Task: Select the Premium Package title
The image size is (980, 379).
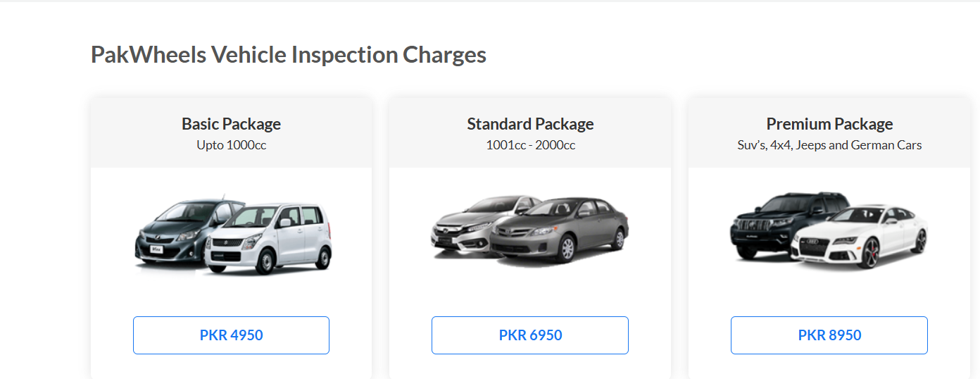Action: [x=829, y=124]
